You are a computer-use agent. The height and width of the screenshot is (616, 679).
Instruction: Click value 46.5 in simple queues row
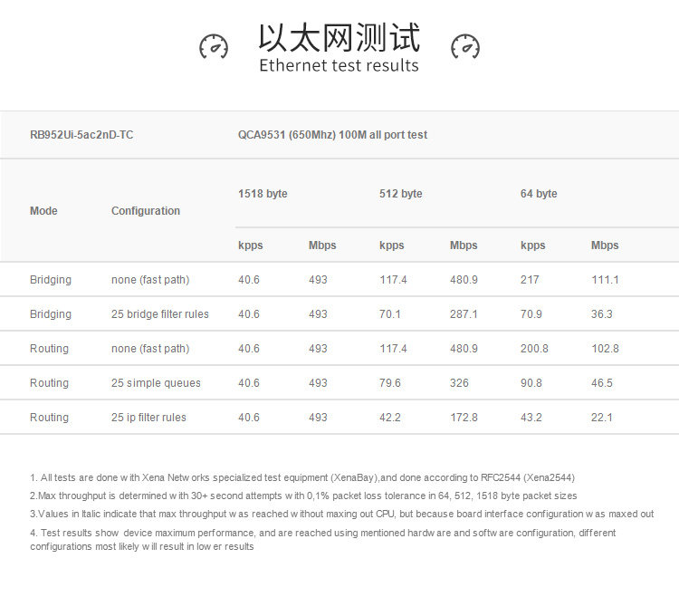[601, 383]
